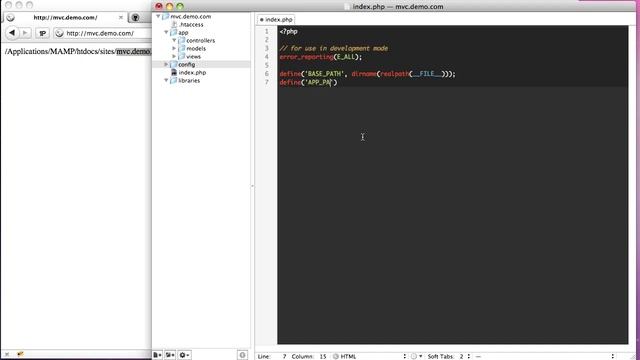640x360 pixels.
Task: Collapse the libraries folder
Action: [x=166, y=80]
